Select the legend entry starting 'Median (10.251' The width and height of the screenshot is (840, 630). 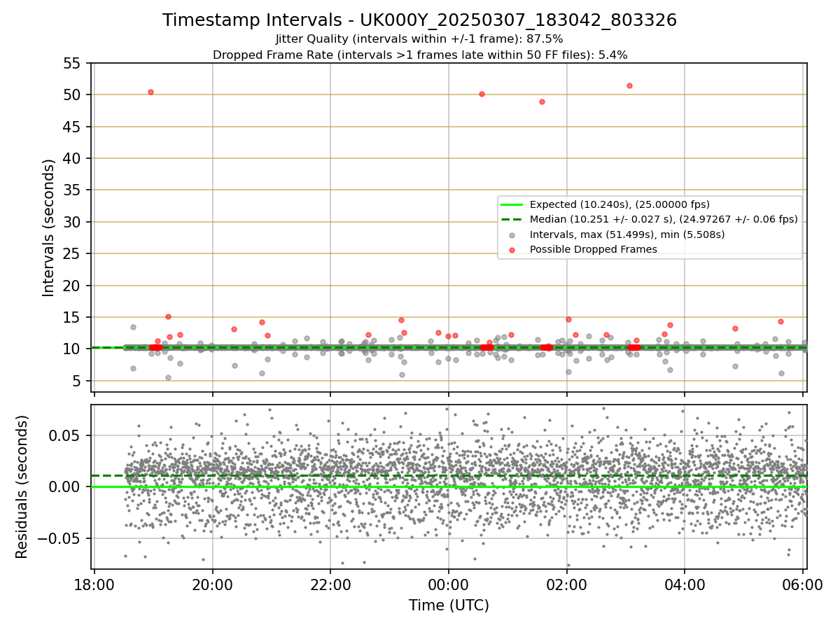tap(664, 219)
